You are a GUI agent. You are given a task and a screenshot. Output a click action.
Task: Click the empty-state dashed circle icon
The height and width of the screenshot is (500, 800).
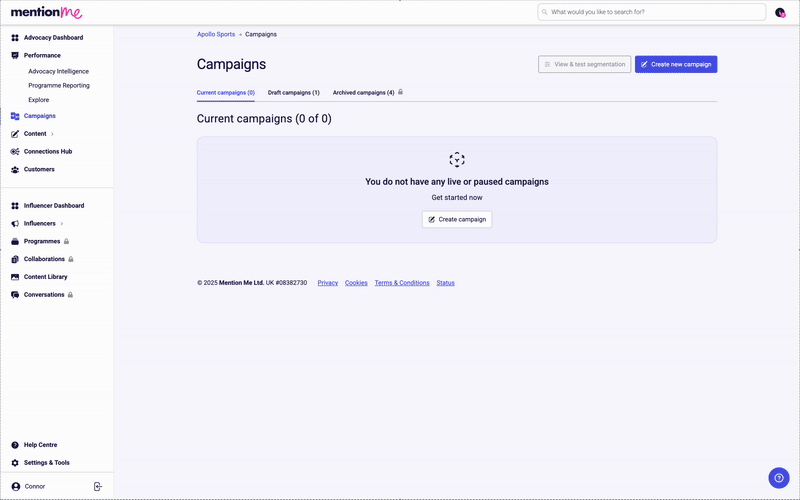[457, 160]
